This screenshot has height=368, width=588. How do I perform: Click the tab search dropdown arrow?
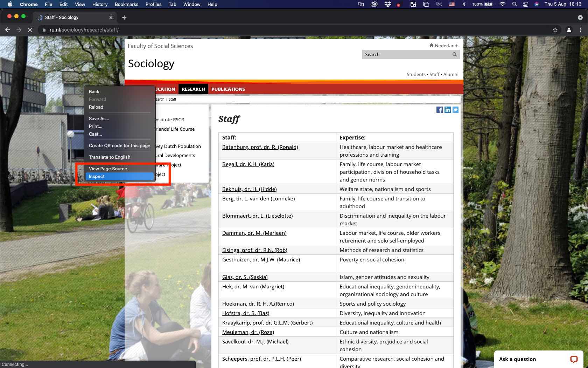point(580,17)
